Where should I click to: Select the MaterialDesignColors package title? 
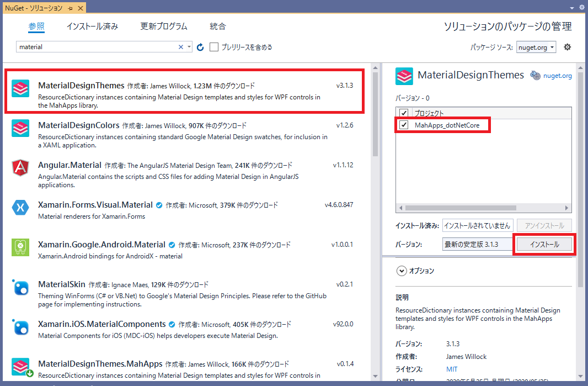point(79,125)
